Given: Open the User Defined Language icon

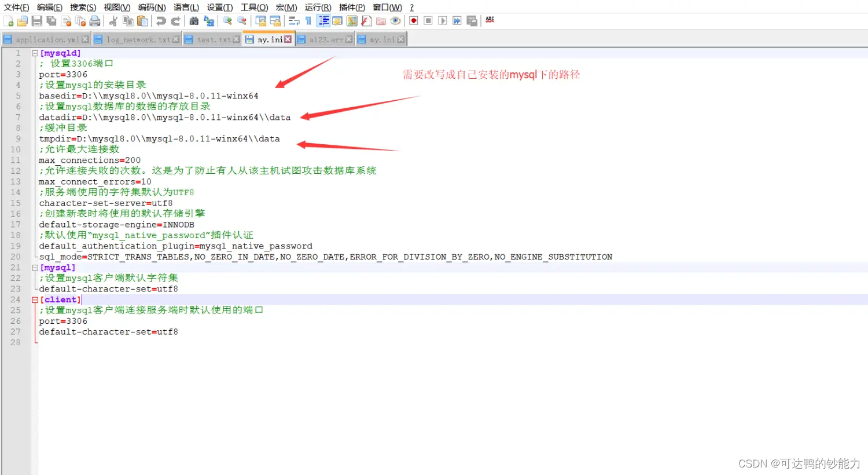Looking at the screenshot, I should (x=337, y=21).
